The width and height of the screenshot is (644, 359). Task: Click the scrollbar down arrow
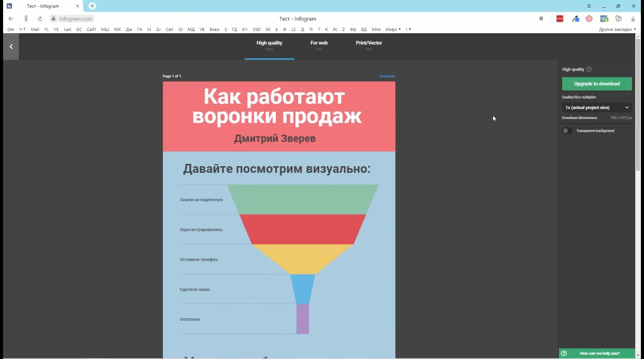[x=638, y=355]
